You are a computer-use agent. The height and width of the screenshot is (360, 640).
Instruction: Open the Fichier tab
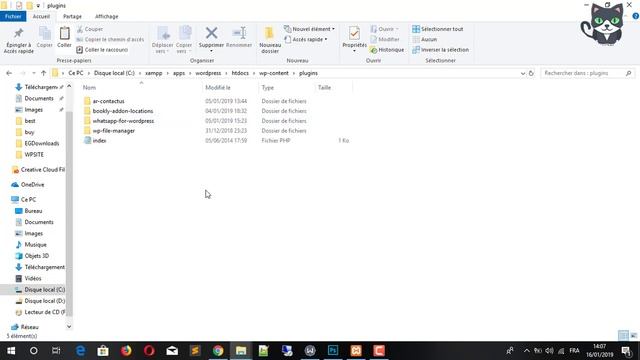13,16
